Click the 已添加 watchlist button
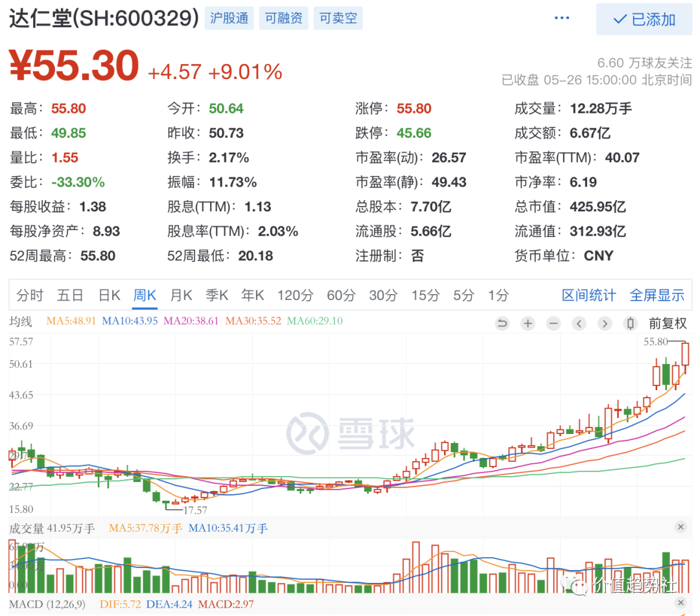The width and height of the screenshot is (700, 616). (644, 19)
